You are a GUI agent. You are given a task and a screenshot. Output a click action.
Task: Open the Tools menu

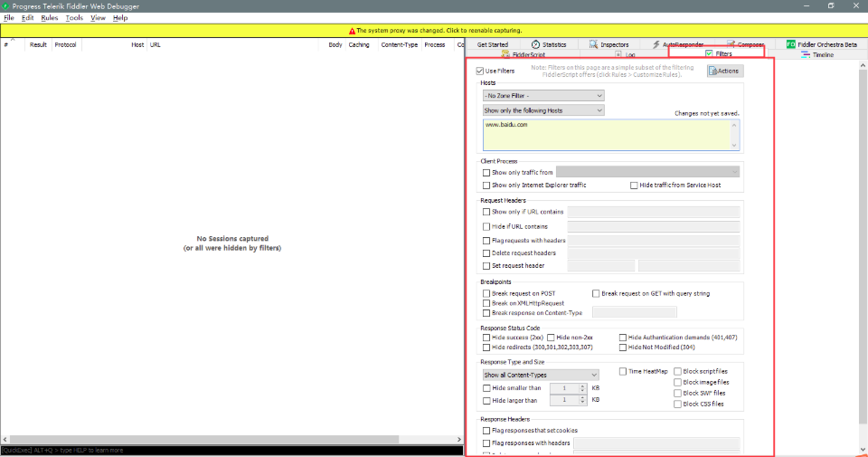74,18
